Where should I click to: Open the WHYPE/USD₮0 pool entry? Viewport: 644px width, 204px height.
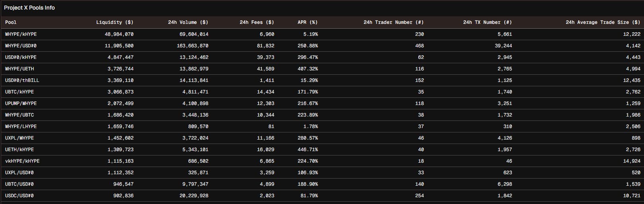click(21, 46)
